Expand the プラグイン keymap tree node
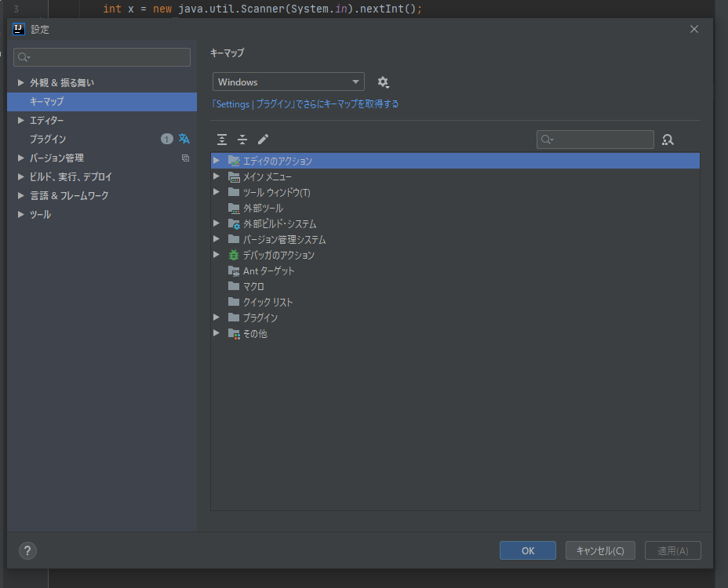 coord(217,317)
